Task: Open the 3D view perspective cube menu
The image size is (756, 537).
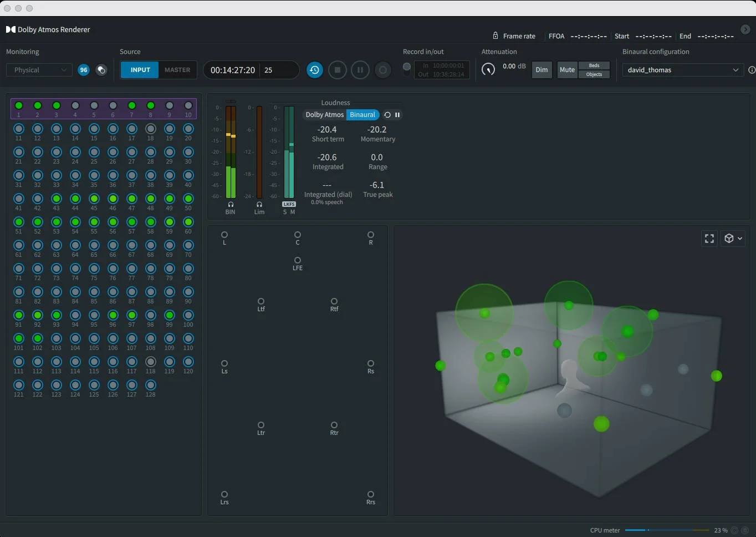Action: pos(733,239)
